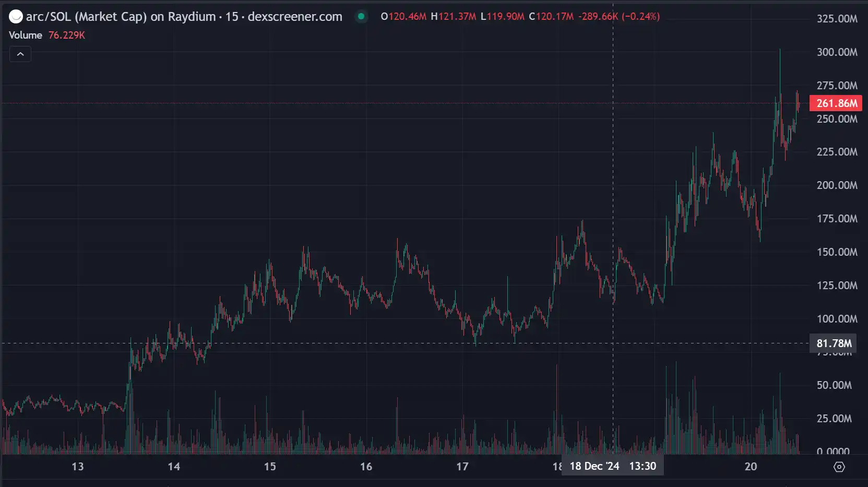Click the close value C120.17M

(x=551, y=16)
